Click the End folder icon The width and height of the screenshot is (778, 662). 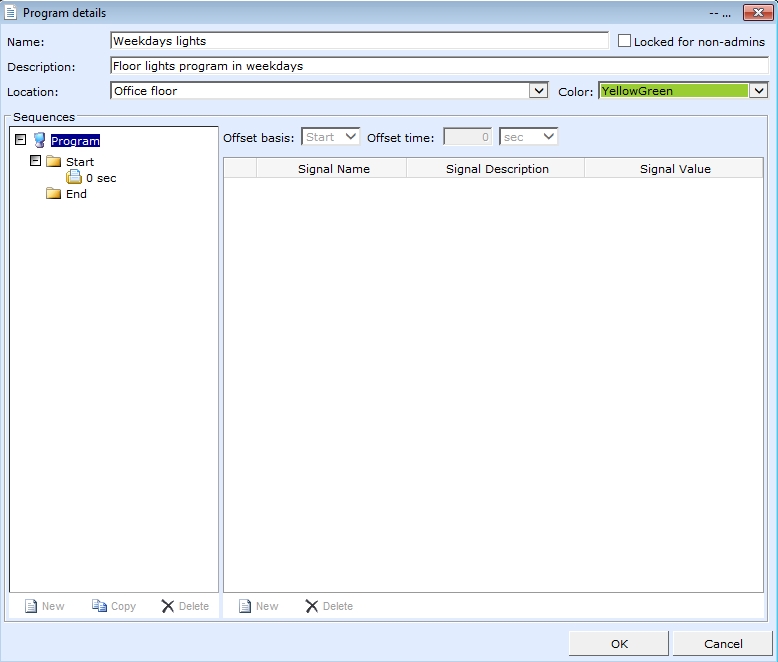pos(54,194)
